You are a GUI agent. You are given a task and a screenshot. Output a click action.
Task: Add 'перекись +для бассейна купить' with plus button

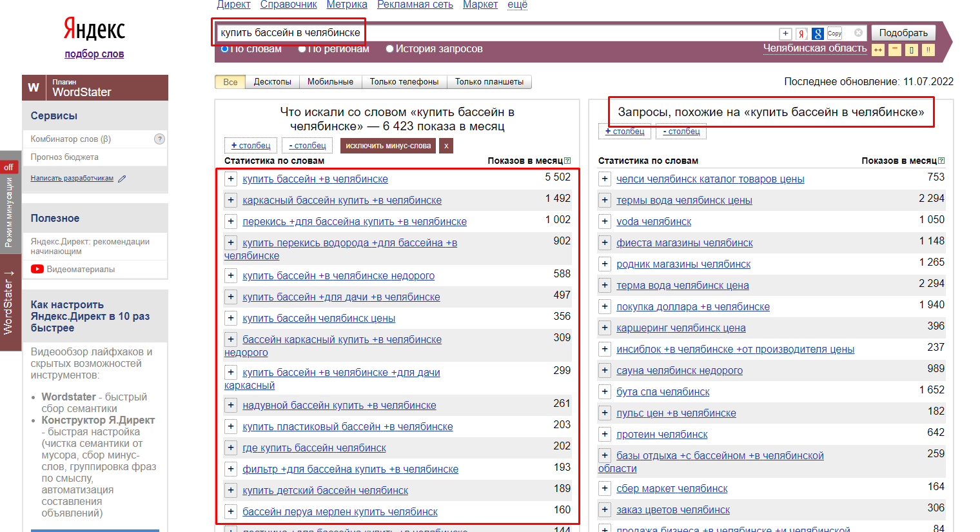coord(231,221)
